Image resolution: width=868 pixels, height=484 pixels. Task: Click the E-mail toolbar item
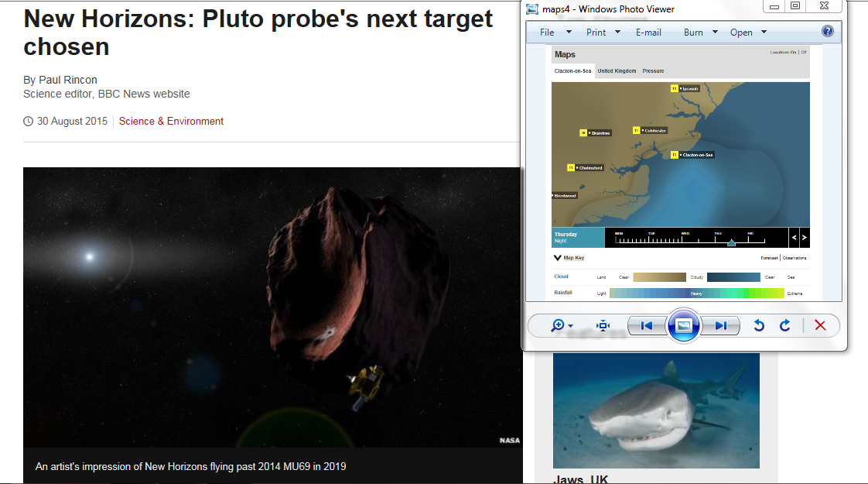click(x=648, y=33)
